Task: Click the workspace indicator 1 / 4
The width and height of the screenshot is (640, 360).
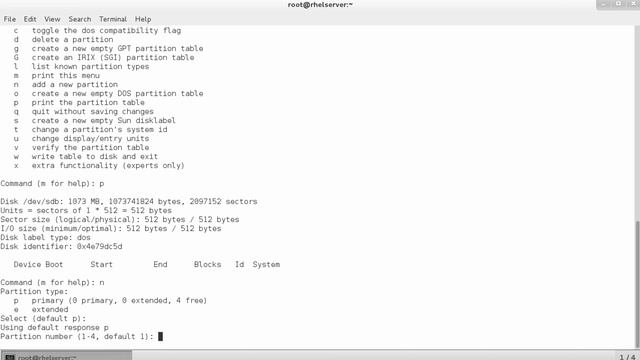Action: 627,357
